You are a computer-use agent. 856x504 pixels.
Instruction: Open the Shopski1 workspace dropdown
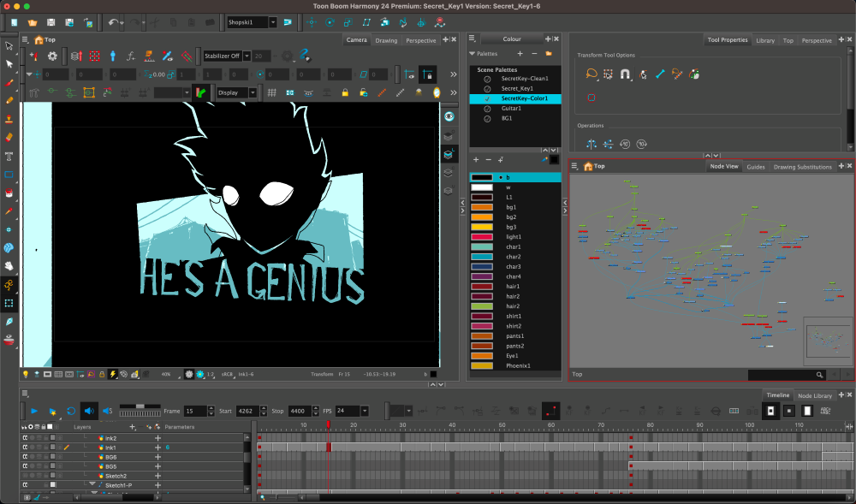(x=273, y=22)
